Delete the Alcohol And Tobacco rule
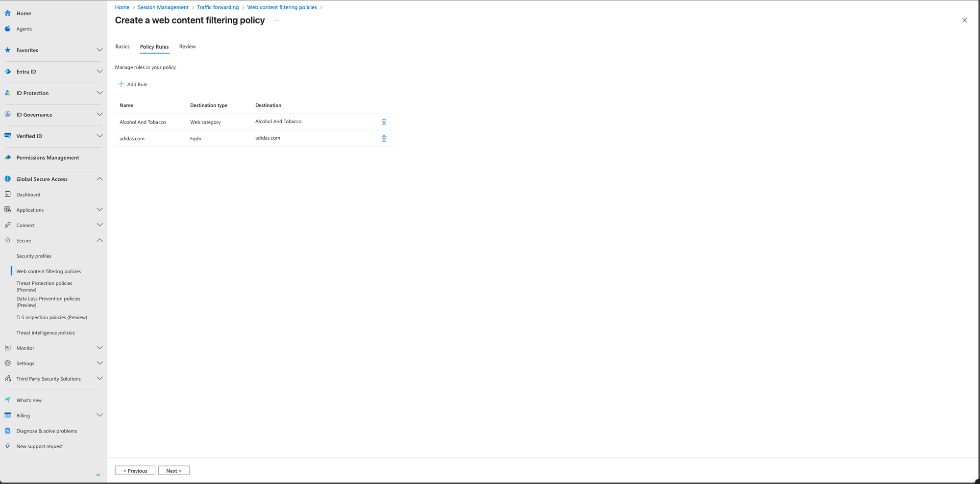This screenshot has height=484, width=980. 384,122
